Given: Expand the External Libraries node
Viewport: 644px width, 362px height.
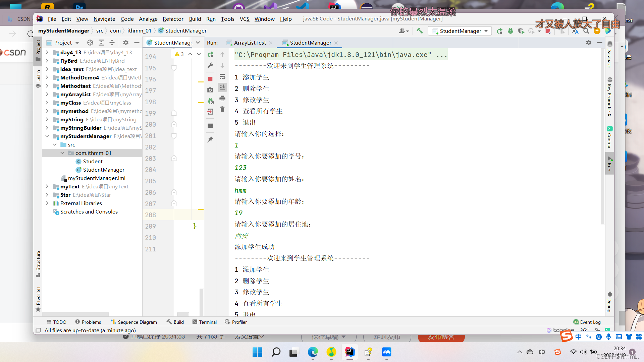Looking at the screenshot, I should [47, 203].
